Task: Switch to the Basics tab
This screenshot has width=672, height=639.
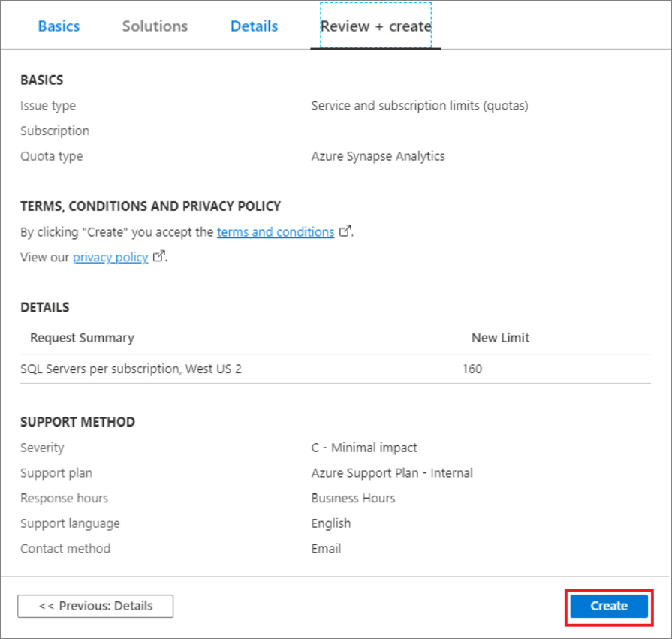Action: coord(59,25)
